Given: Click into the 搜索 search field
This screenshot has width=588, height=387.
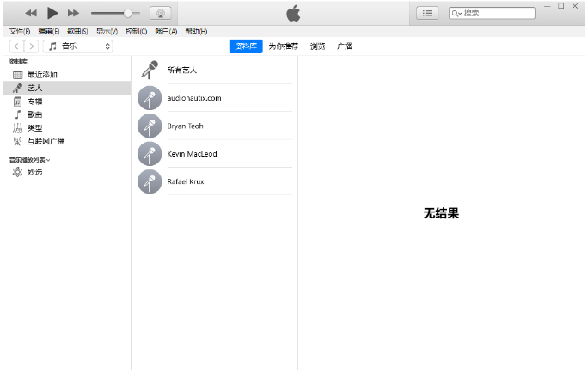Looking at the screenshot, I should coord(492,14).
